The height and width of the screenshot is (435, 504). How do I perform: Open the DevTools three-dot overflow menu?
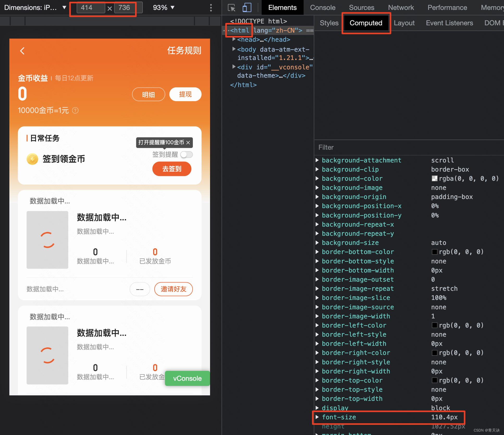point(211,8)
